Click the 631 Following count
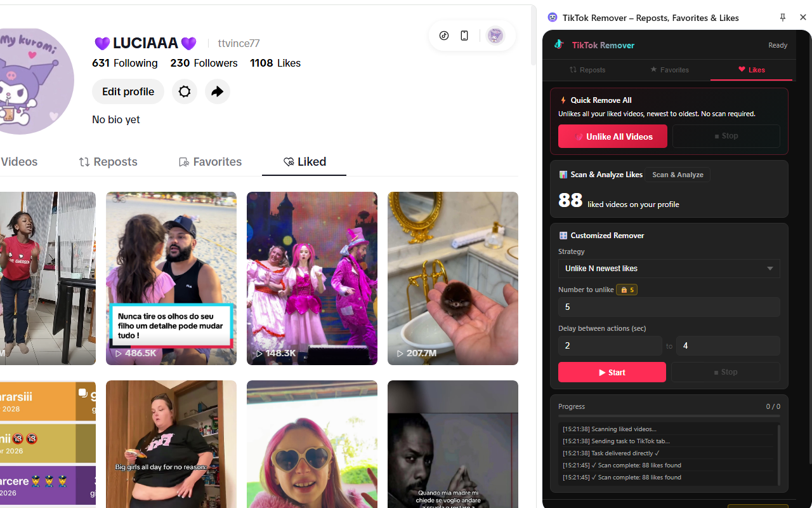Viewport: 812px width, 508px height. pos(125,63)
